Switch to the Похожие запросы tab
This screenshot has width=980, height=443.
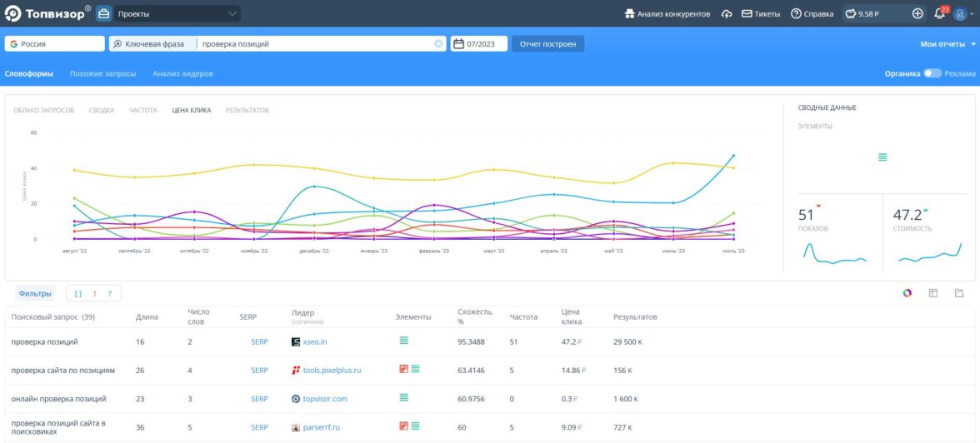[x=102, y=73]
